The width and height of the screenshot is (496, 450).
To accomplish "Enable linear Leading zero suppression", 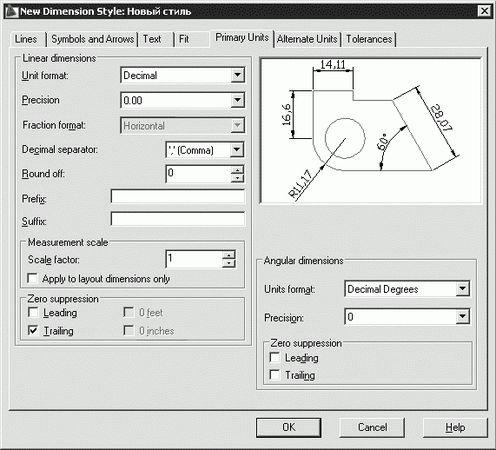I will (33, 312).
